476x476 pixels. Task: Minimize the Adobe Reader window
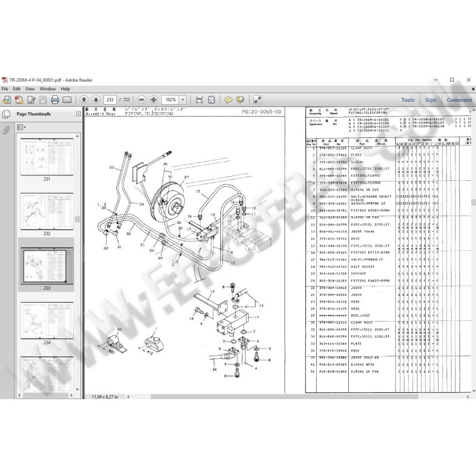point(436,80)
